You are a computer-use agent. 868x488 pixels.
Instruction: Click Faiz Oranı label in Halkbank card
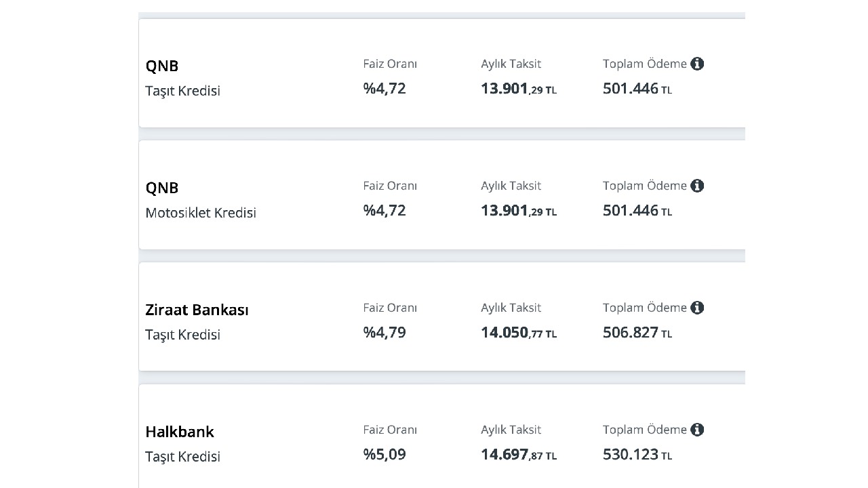pyautogui.click(x=390, y=430)
